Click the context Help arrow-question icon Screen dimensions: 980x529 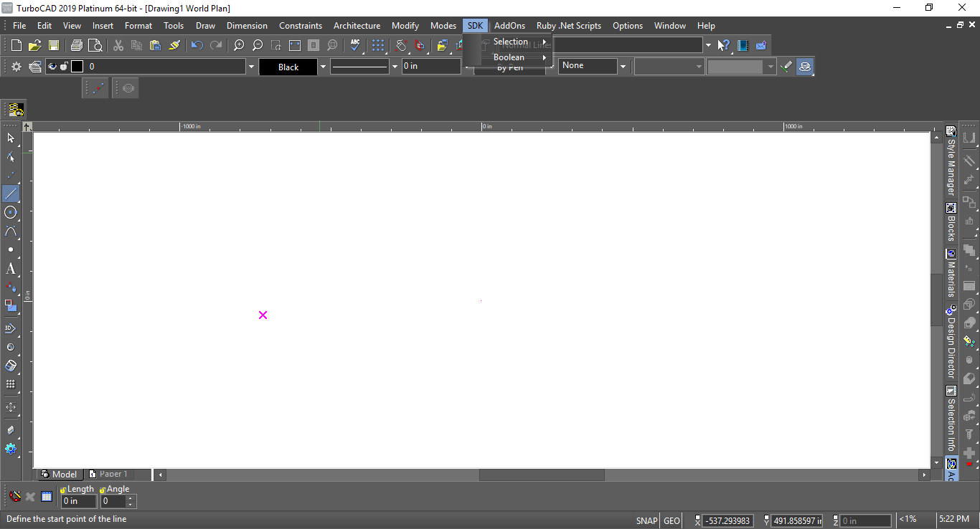tap(724, 45)
